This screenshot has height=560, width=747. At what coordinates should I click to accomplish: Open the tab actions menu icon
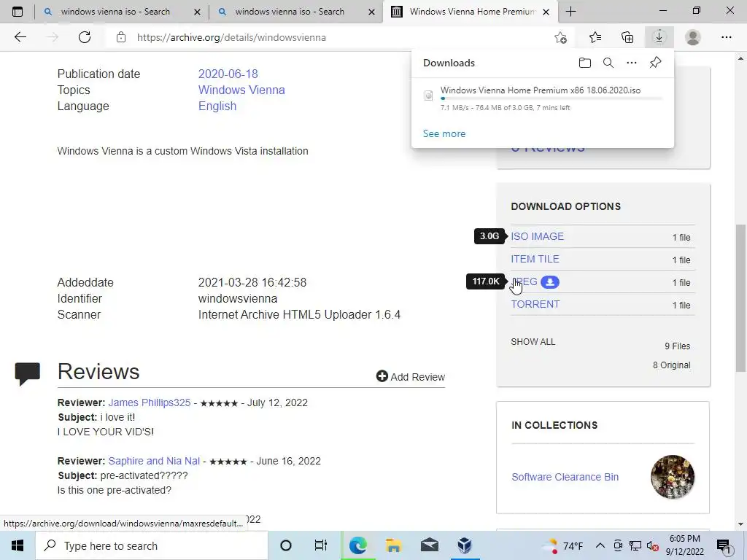pyautogui.click(x=18, y=12)
